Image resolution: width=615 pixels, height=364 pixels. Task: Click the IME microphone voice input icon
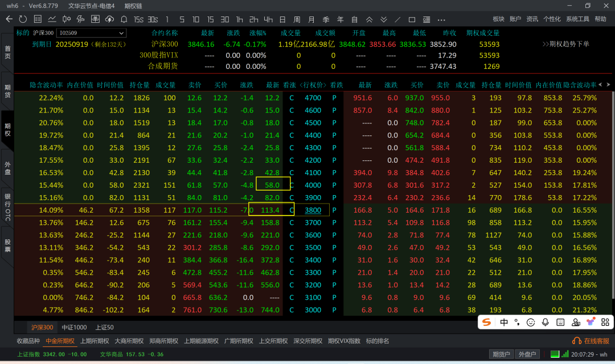point(545,322)
